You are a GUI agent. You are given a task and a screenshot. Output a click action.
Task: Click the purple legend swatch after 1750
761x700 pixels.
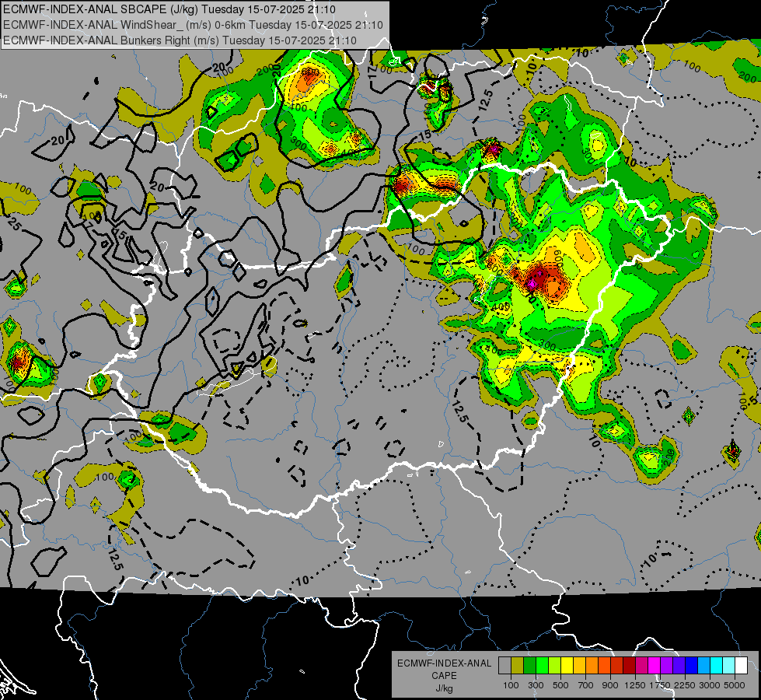click(x=666, y=666)
